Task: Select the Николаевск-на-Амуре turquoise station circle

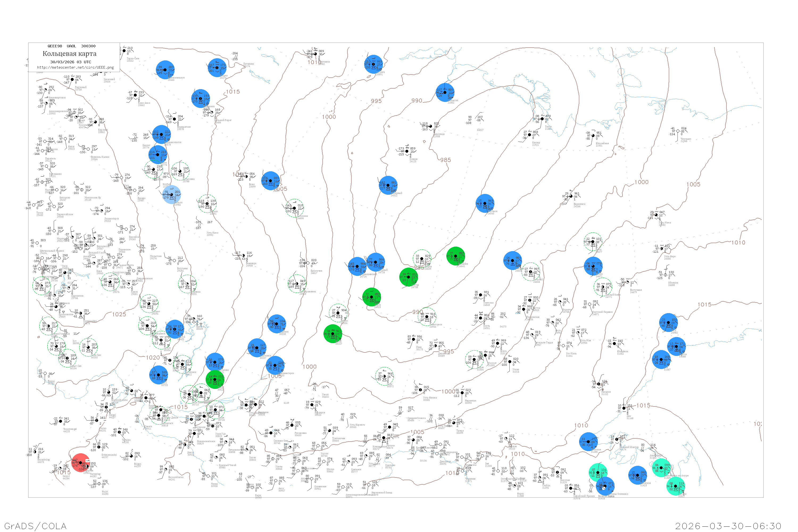Action: [x=661, y=468]
